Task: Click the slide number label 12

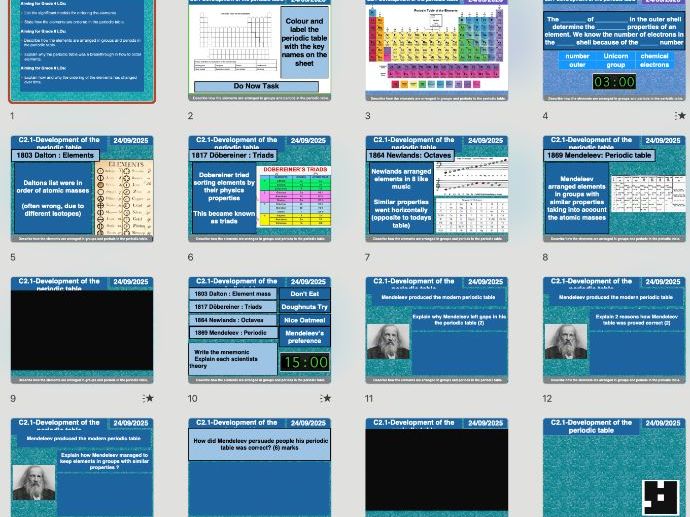Action: [547, 399]
